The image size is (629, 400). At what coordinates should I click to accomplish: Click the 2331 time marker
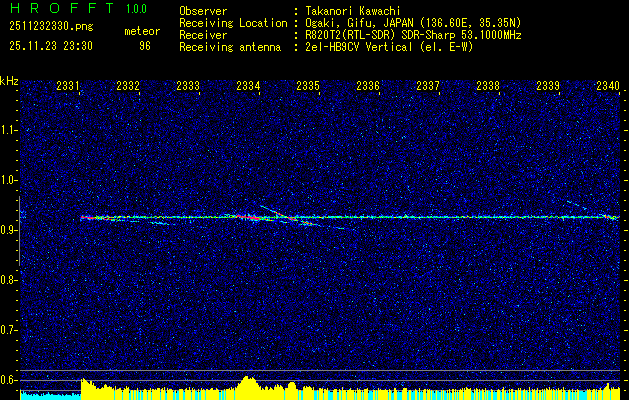68,85
